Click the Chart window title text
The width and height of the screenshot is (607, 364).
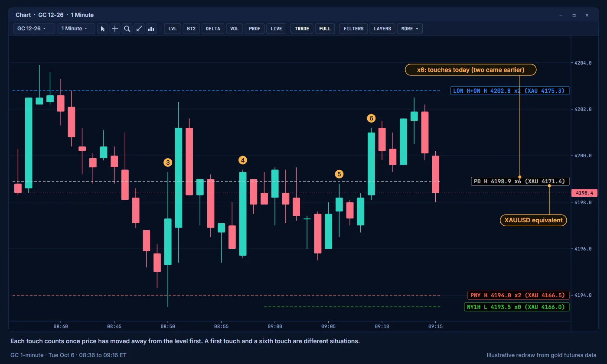point(55,15)
